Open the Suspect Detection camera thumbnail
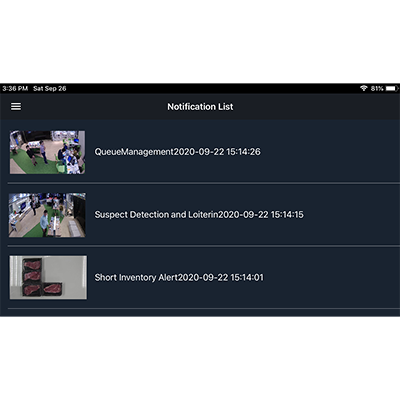Viewport: 400px width, 400px height. (47, 215)
